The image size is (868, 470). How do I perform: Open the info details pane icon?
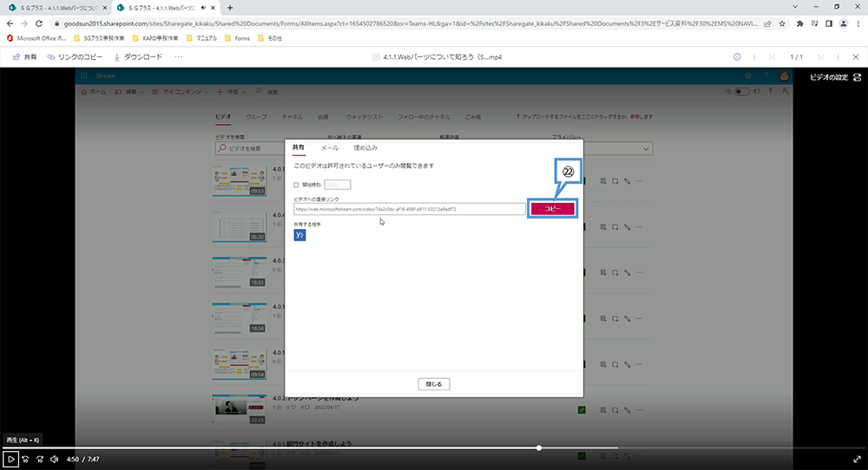737,57
